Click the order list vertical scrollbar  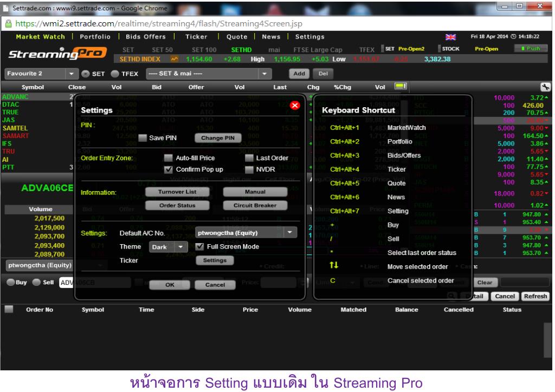547,340
